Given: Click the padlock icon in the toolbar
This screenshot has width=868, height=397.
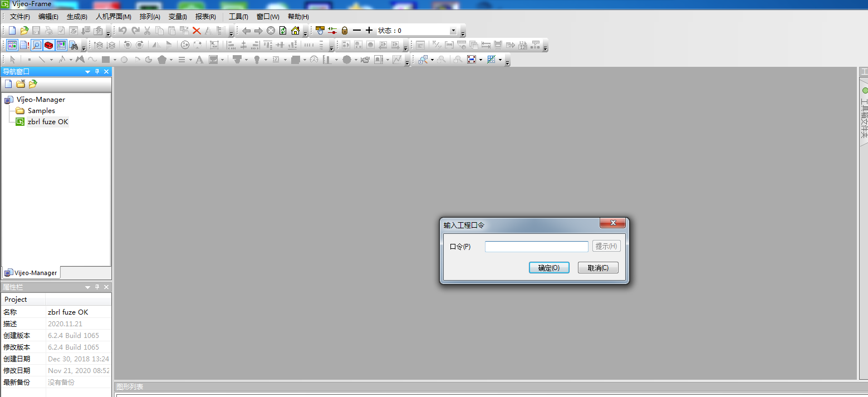Looking at the screenshot, I should 344,31.
